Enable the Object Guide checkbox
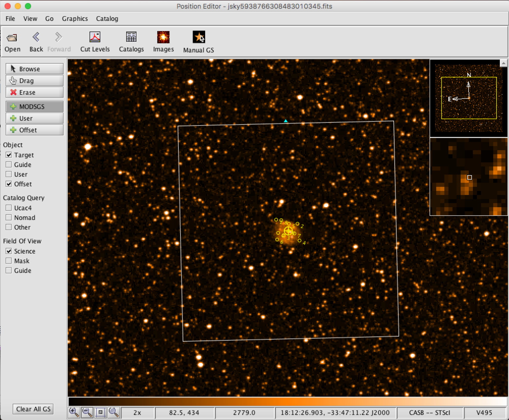This screenshot has width=509, height=420. [x=9, y=164]
